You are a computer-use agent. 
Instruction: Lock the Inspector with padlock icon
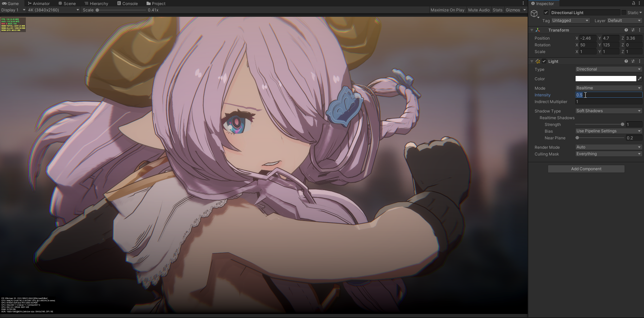(633, 3)
